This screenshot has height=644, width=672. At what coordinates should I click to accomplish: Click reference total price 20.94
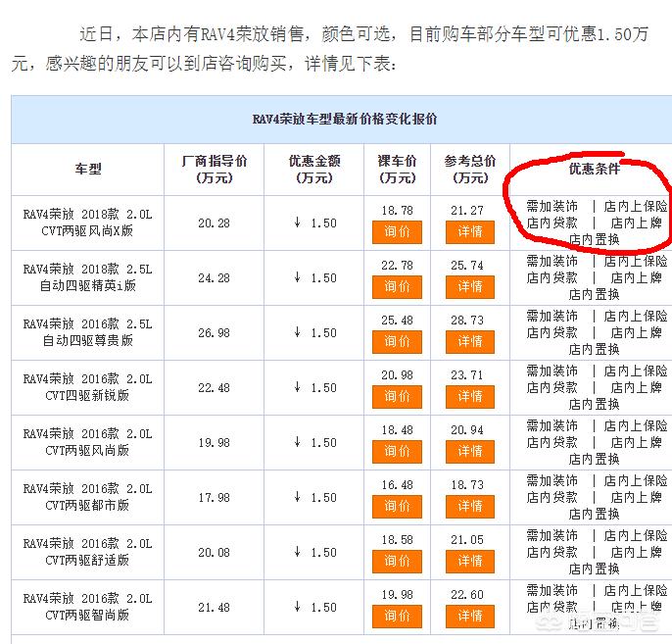pyautogui.click(x=466, y=430)
